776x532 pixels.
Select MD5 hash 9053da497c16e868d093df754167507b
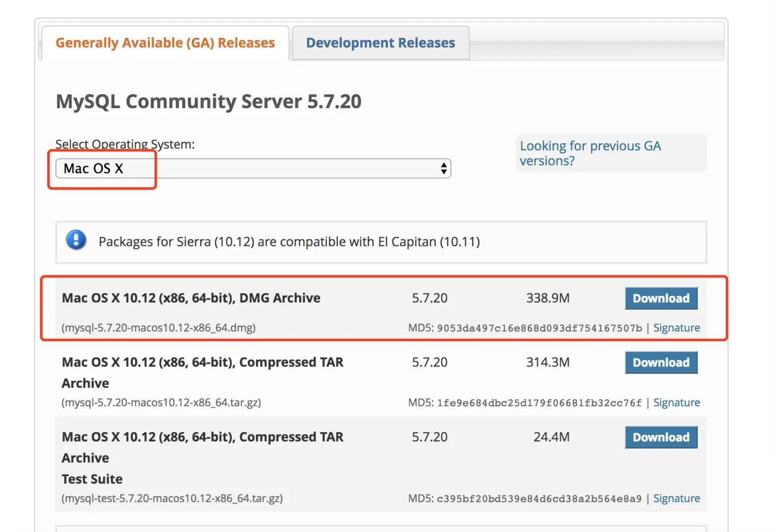(540, 328)
